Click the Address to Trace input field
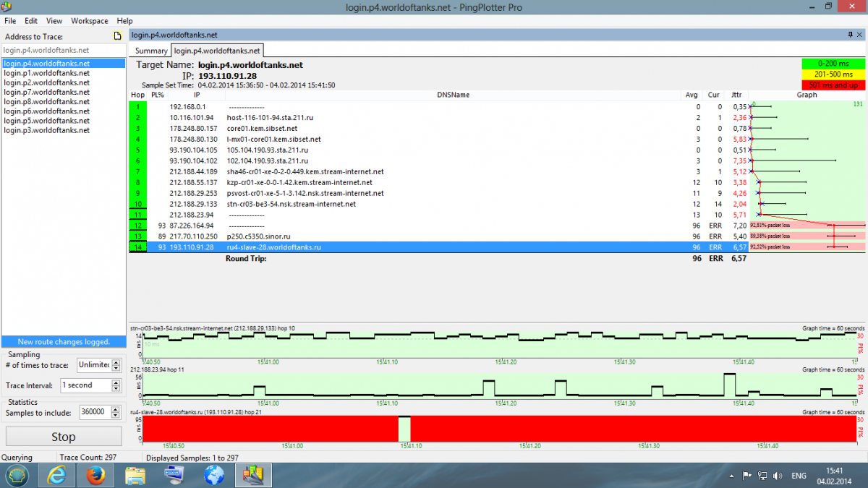The width and height of the screenshot is (868, 488). click(63, 51)
